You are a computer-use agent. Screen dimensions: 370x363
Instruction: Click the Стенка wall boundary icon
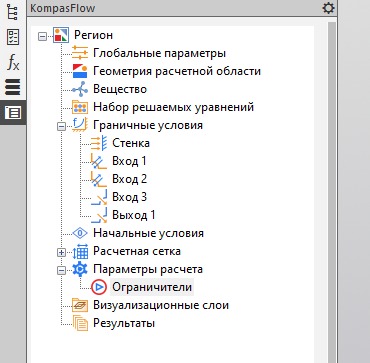(99, 143)
